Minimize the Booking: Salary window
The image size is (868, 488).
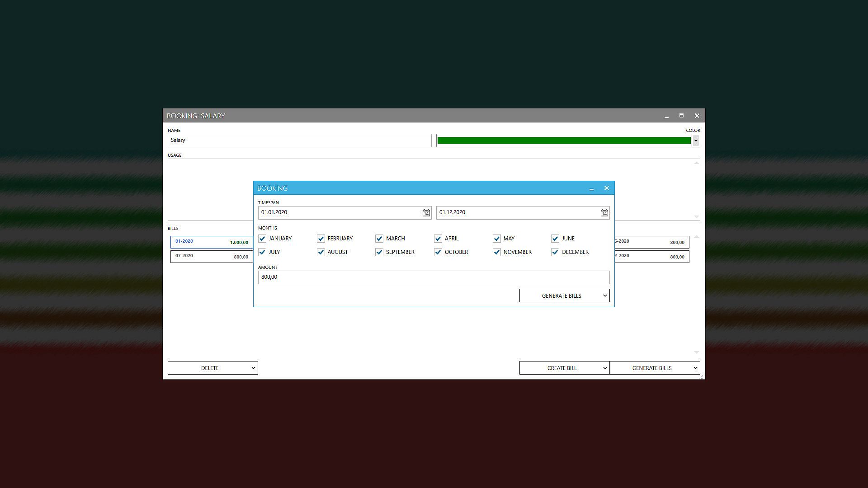[666, 116]
